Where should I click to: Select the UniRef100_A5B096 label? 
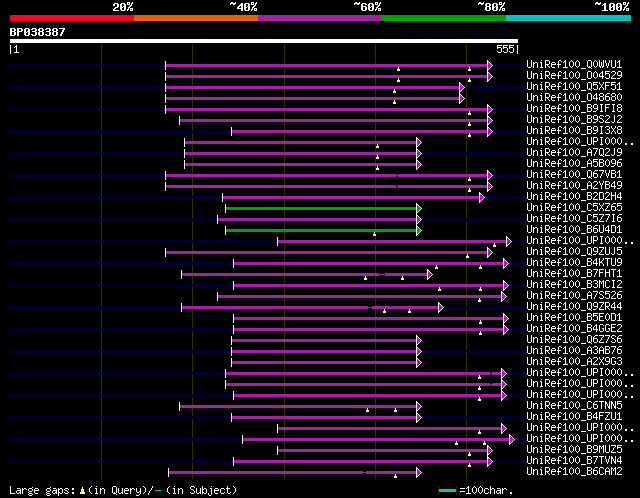[574, 164]
